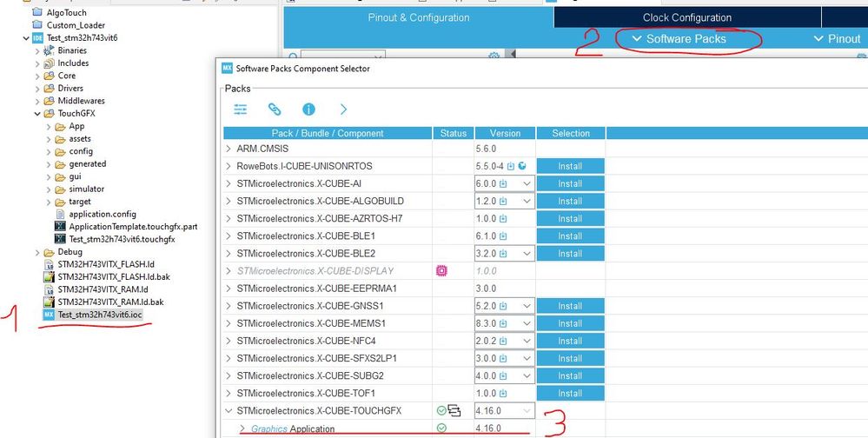Screen dimensions: 868x438
Task: Click the Binaries folder icon in project tree
Action: coord(49,50)
